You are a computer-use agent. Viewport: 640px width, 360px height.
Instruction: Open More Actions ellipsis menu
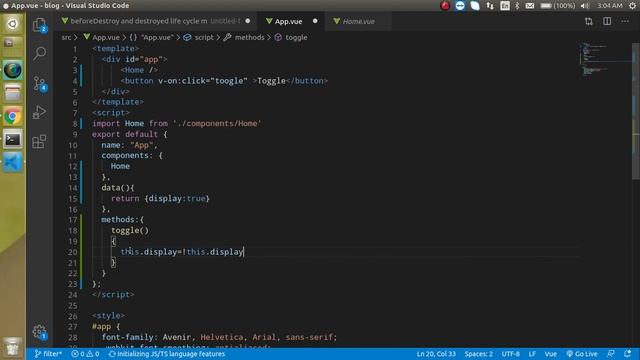[x=625, y=21]
